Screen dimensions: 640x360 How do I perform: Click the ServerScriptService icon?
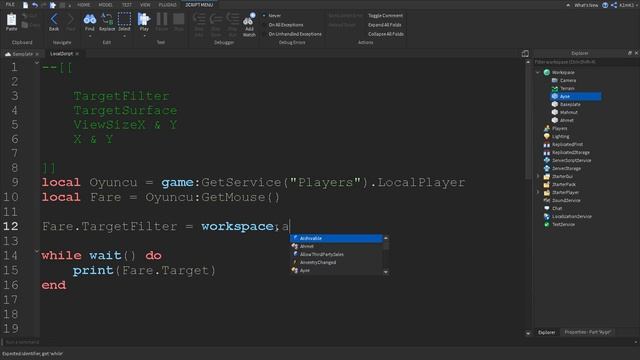547,160
